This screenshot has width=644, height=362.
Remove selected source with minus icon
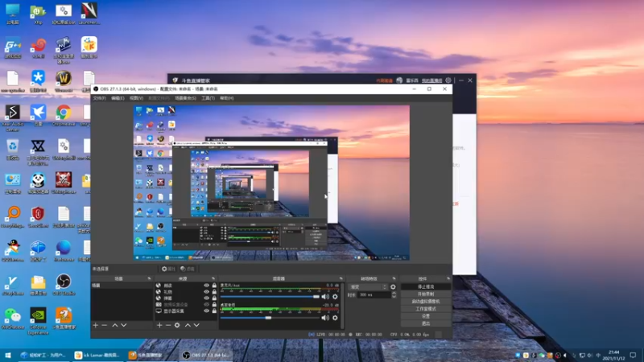point(168,325)
